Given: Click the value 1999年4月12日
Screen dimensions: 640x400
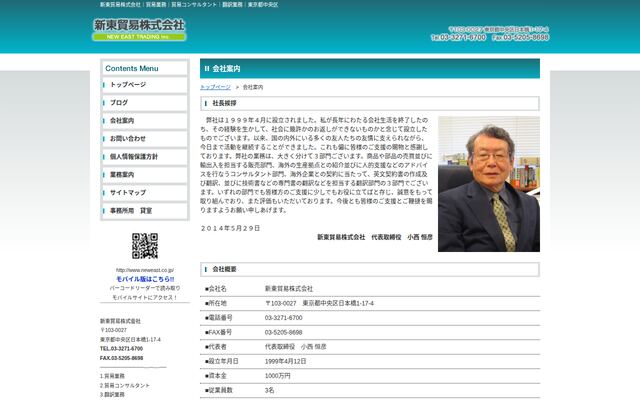Looking at the screenshot, I should pos(286,361).
